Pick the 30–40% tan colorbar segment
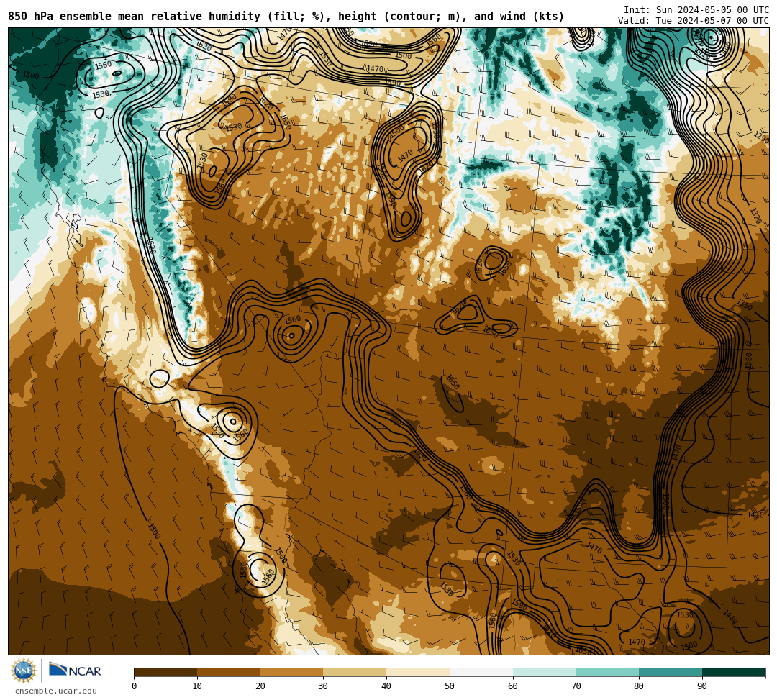Image resolution: width=777 pixels, height=700 pixels. pos(355,672)
